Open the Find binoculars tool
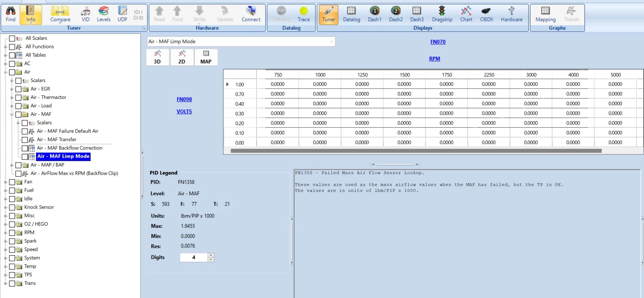The width and height of the screenshot is (644, 298). click(x=10, y=15)
